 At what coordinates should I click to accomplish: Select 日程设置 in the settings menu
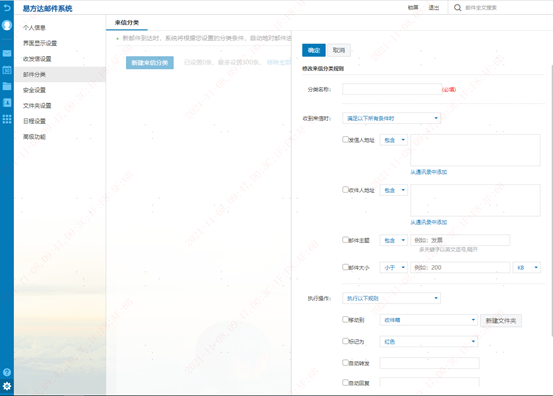pos(34,121)
